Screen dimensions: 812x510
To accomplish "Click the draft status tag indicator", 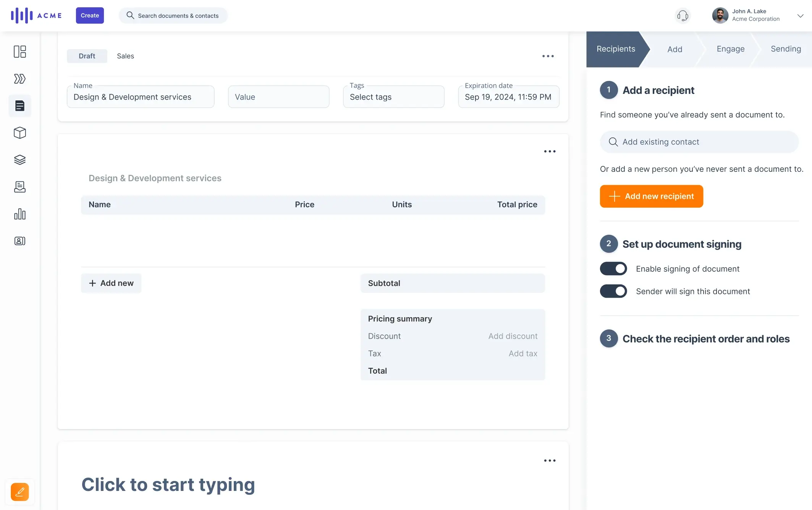I will click(x=87, y=56).
